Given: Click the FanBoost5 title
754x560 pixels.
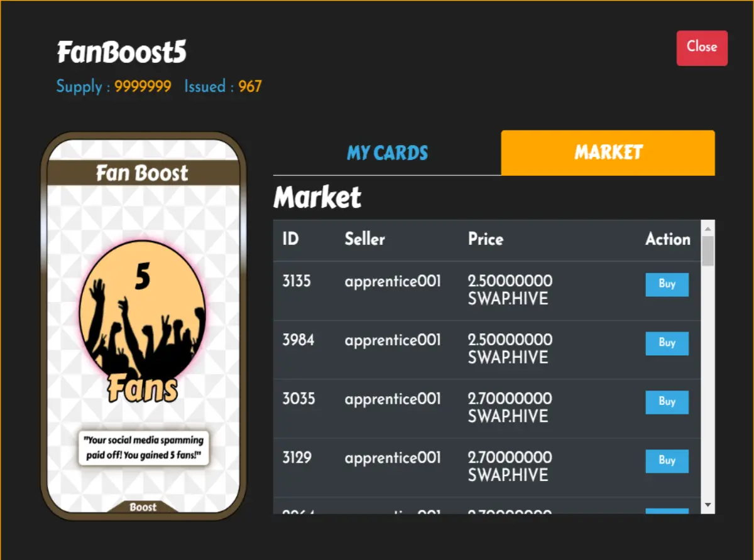Looking at the screenshot, I should 122,53.
